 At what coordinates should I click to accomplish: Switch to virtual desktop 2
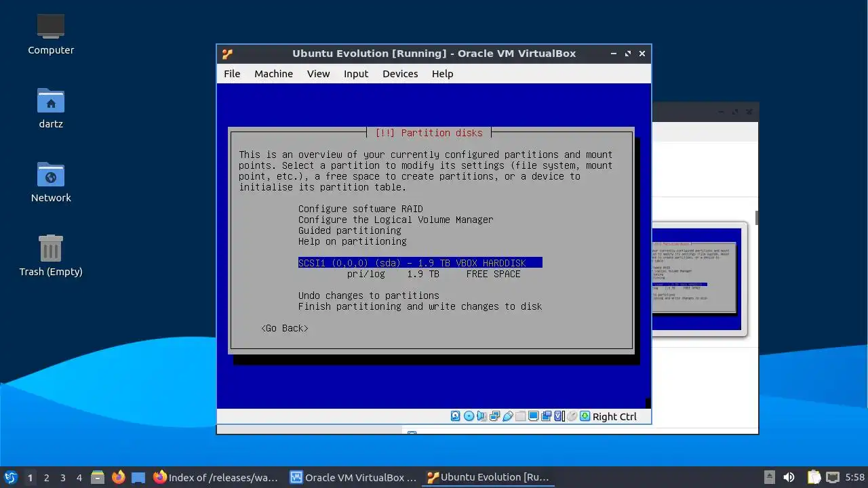pyautogui.click(x=46, y=478)
